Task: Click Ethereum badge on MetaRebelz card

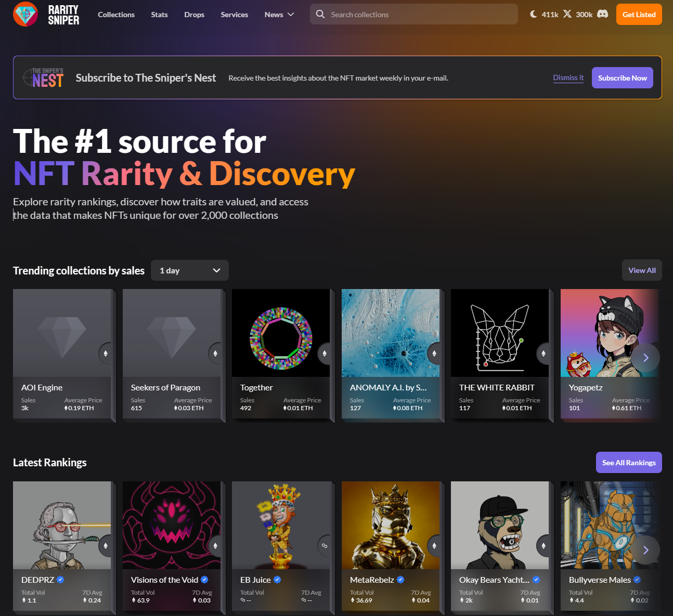Action: (434, 546)
